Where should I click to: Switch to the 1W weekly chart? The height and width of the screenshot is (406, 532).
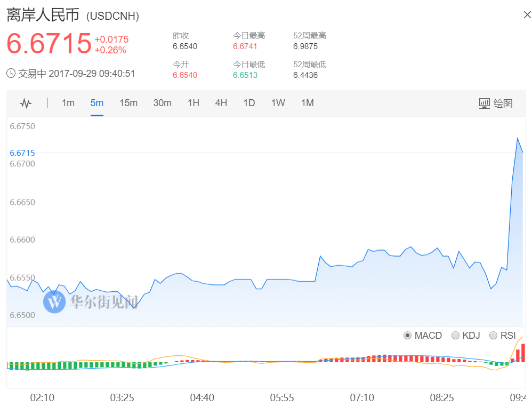pos(278,103)
